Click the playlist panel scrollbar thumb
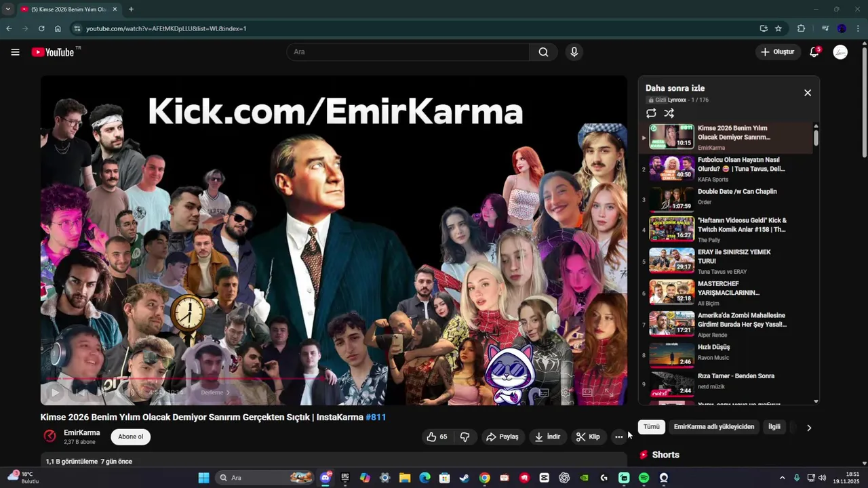The height and width of the screenshot is (488, 868). point(816,137)
